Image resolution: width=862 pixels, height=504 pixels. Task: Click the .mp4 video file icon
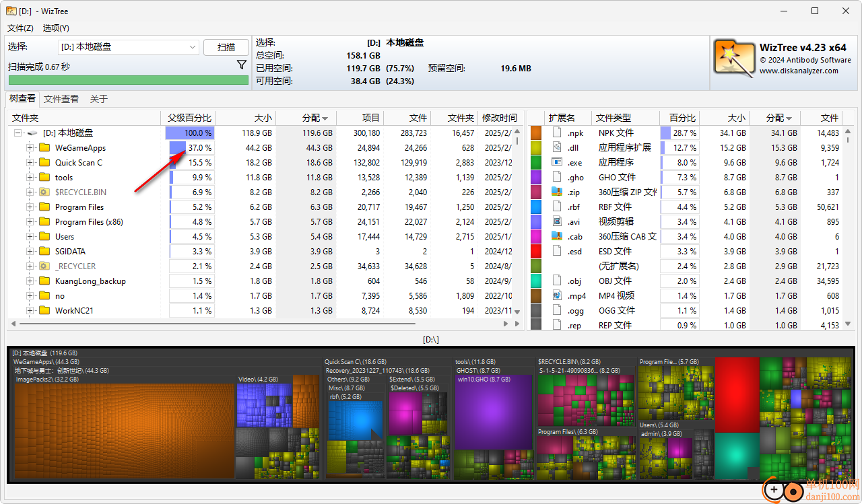pos(557,295)
